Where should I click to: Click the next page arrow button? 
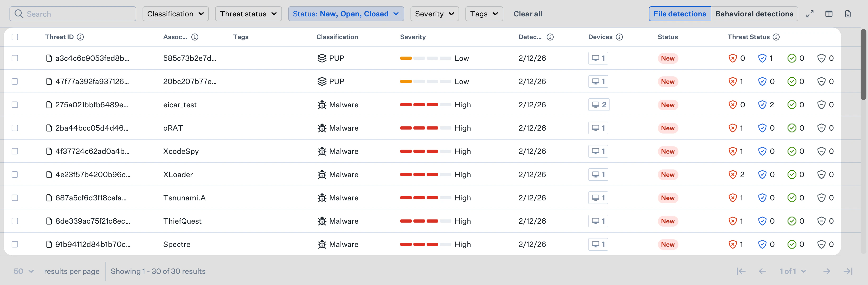(x=827, y=271)
